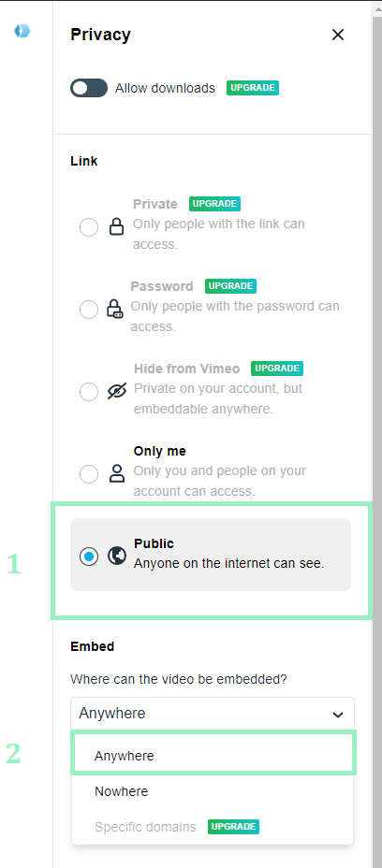Image resolution: width=382 pixels, height=868 pixels.
Task: Click the crossed-out eye icon
Action: [x=117, y=391]
